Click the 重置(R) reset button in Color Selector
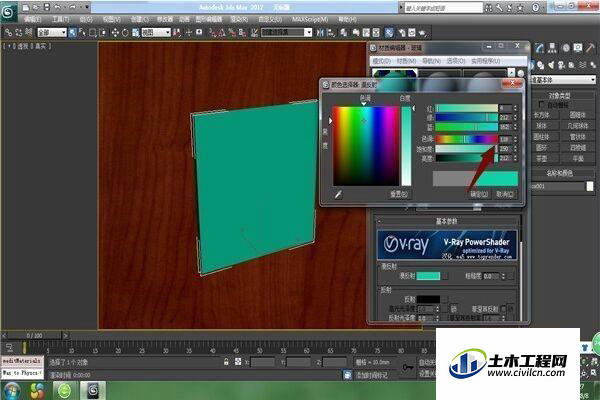The width and height of the screenshot is (600, 400). (x=399, y=194)
